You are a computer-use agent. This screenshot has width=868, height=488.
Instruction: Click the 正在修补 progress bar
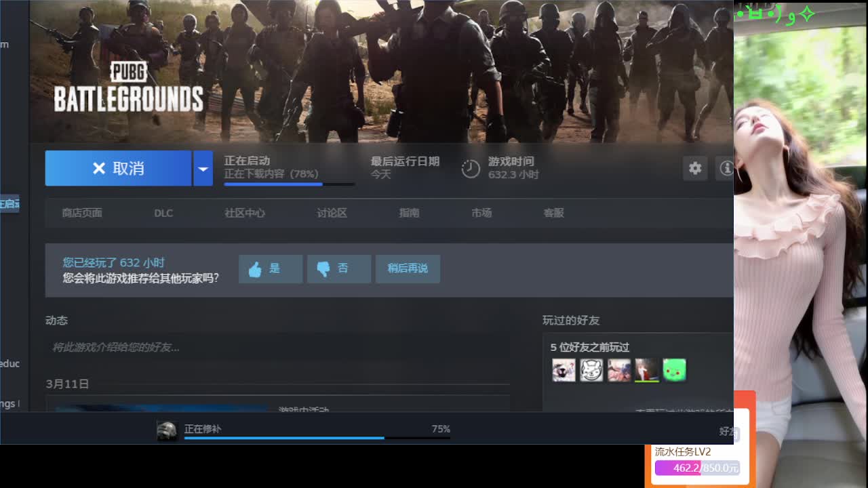317,438
